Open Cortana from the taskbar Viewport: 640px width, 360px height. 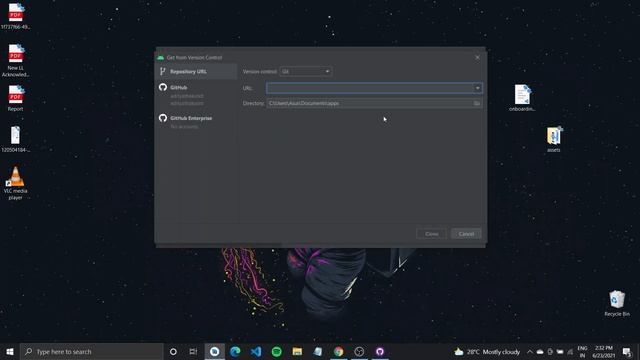tap(173, 351)
